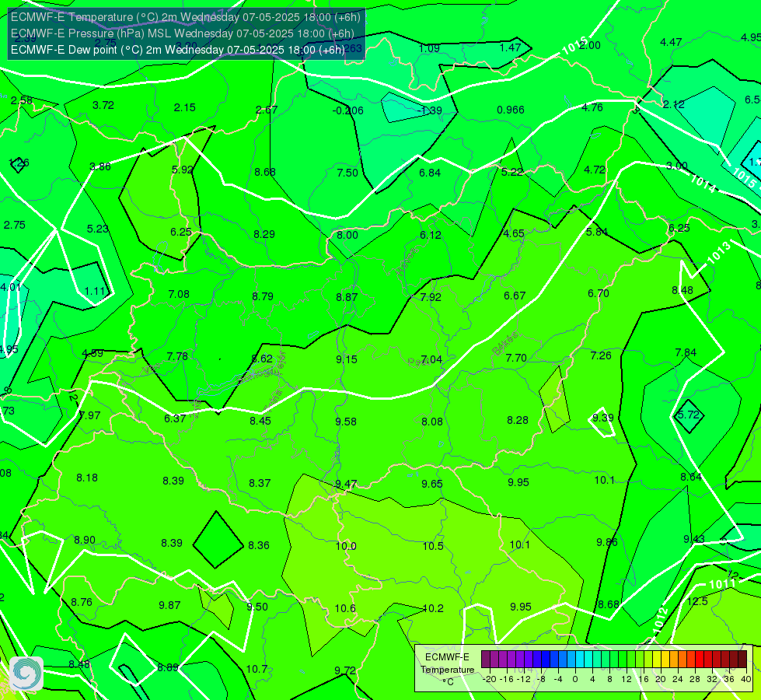Image resolution: width=761 pixels, height=700 pixels.
Task: Click the 9.58 map value
Action: pyautogui.click(x=346, y=421)
